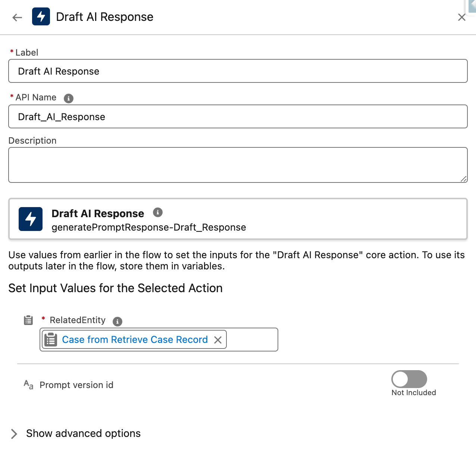Viewport: 476px width, 450px height.
Task: Click the action card lightning icon
Action: [x=31, y=219]
